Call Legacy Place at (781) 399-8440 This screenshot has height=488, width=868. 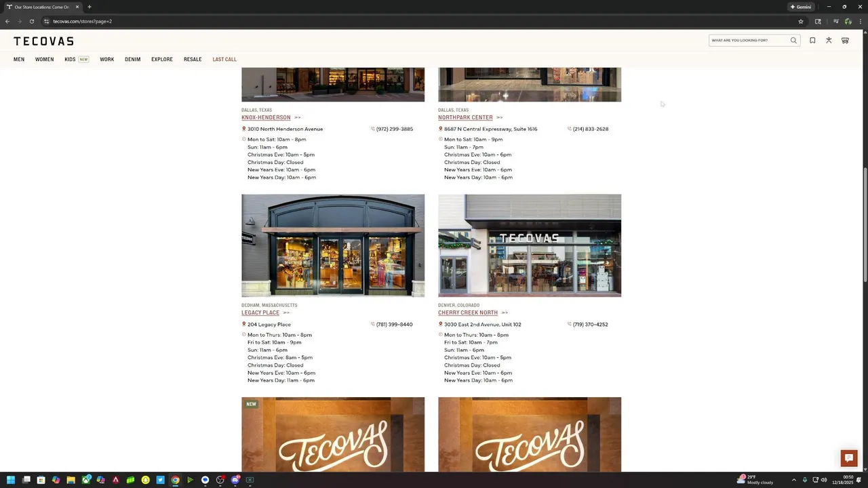click(x=395, y=325)
